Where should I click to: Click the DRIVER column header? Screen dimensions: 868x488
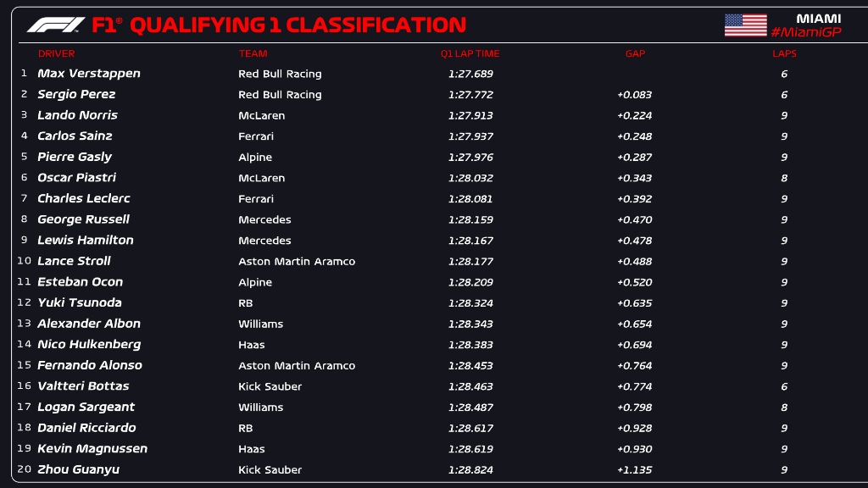[56, 53]
